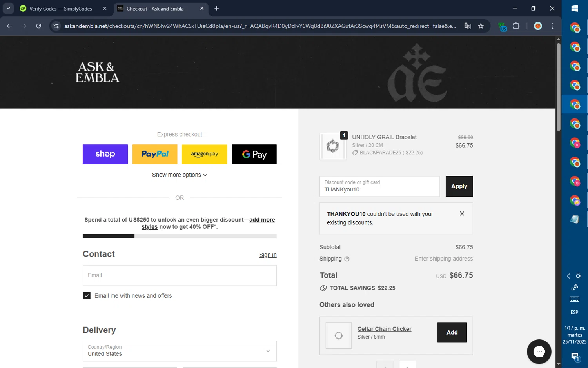The height and width of the screenshot is (368, 588).
Task: Open the site information icon in address bar
Action: [x=56, y=26]
